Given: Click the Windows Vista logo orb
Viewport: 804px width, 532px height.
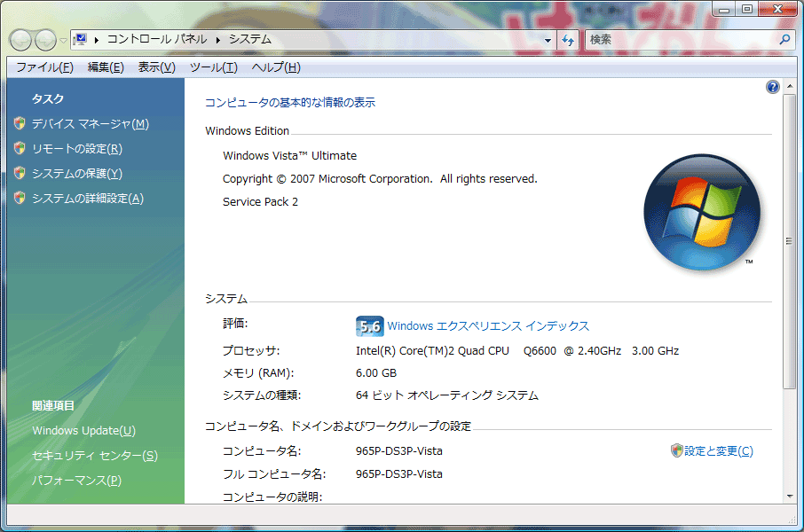Looking at the screenshot, I should click(702, 212).
